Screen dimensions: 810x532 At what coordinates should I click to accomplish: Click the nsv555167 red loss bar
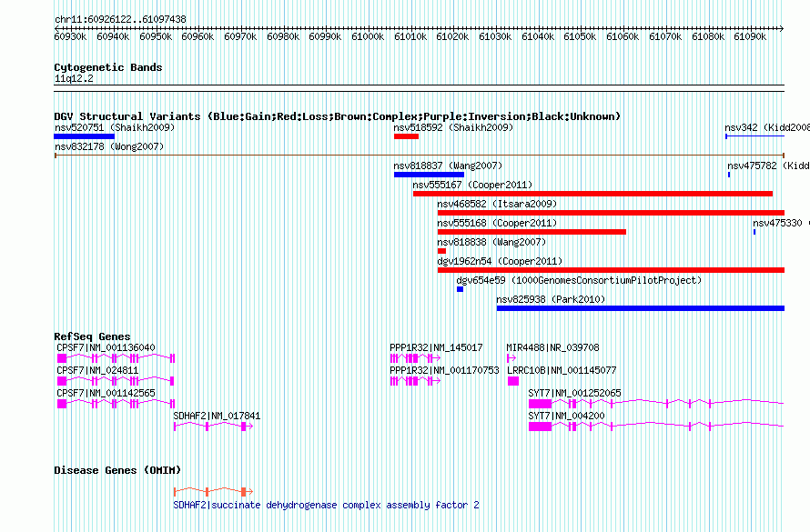592,194
